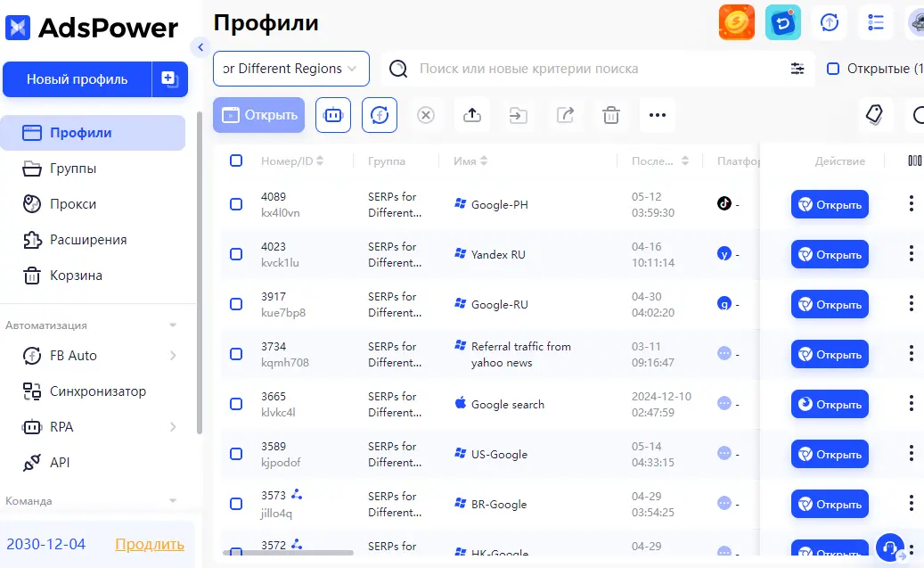924x568 pixels.
Task: Check the box for profile 4023
Action: pyautogui.click(x=236, y=254)
